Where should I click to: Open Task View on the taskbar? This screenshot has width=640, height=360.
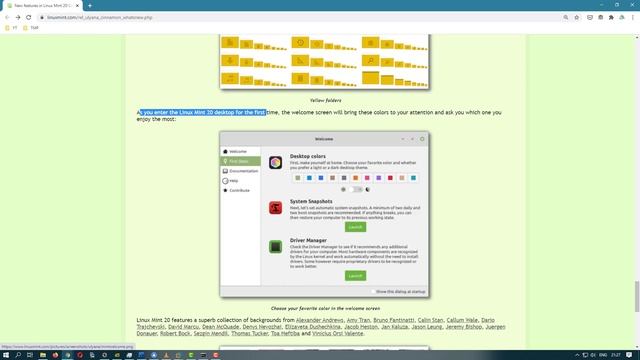coord(30,355)
